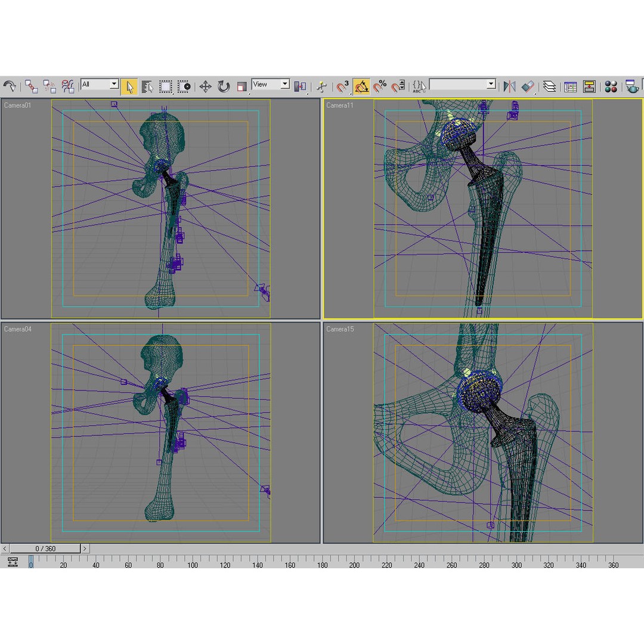Viewport: 644px width, 644px height.
Task: Click the Use Pivot Point Center icon
Action: point(300,86)
